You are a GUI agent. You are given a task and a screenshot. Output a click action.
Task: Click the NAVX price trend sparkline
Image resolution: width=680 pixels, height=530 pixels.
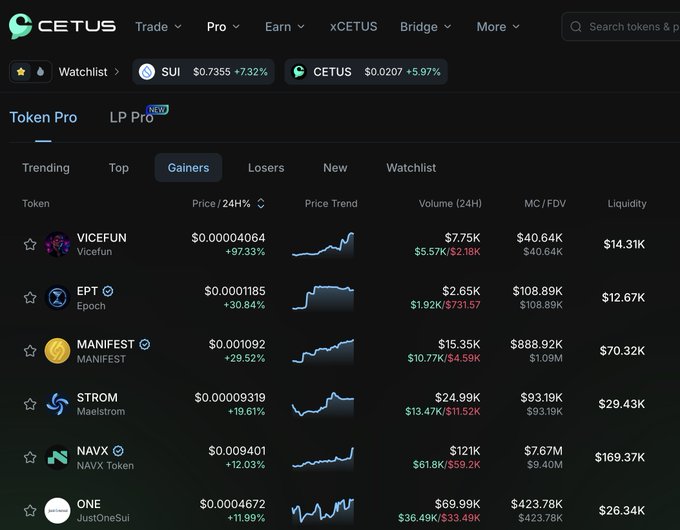(323, 458)
